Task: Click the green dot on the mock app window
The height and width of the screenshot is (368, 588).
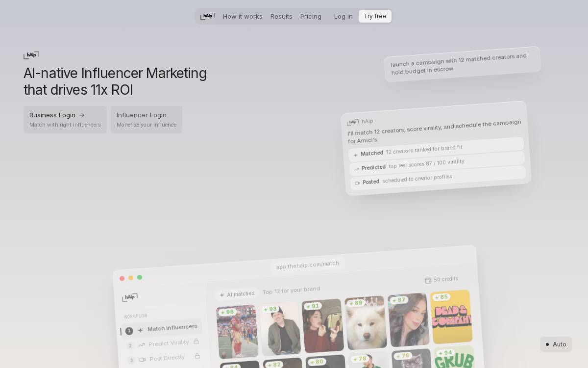Action: tap(140, 277)
